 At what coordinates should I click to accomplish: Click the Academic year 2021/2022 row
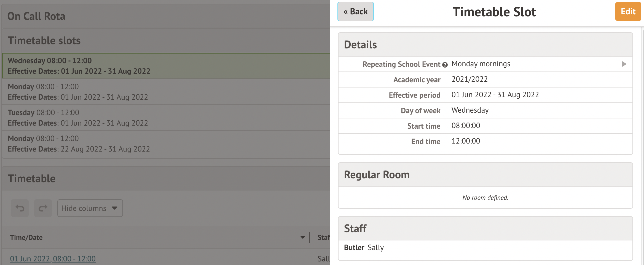coord(485,79)
